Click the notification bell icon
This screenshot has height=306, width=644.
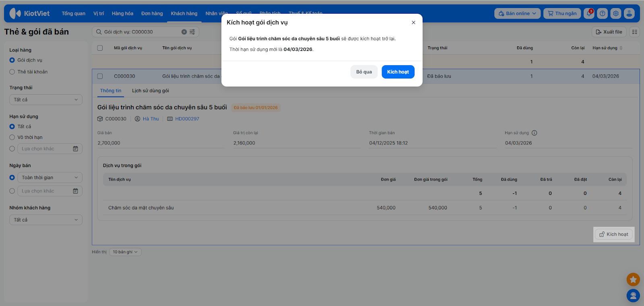click(589, 13)
